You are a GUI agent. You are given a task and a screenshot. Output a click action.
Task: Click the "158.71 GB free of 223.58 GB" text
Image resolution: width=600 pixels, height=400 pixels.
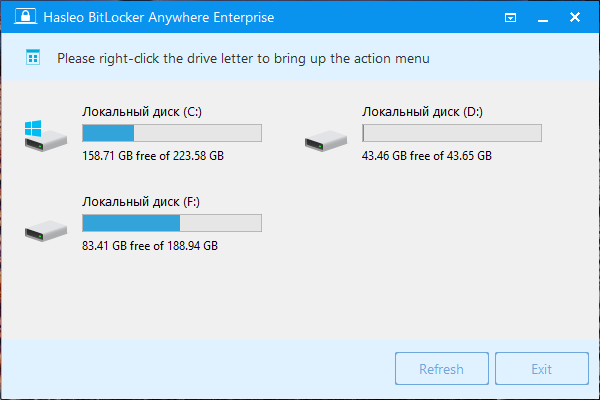pyautogui.click(x=153, y=156)
